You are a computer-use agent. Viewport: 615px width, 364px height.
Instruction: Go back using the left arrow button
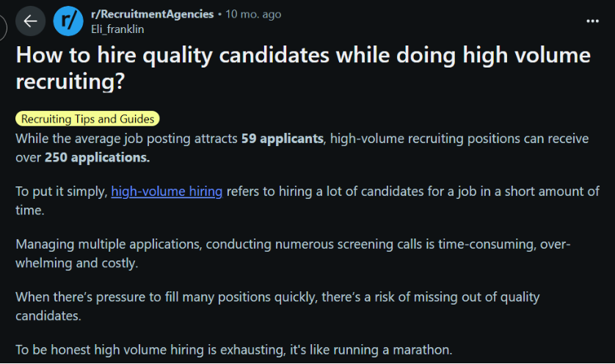click(x=30, y=21)
